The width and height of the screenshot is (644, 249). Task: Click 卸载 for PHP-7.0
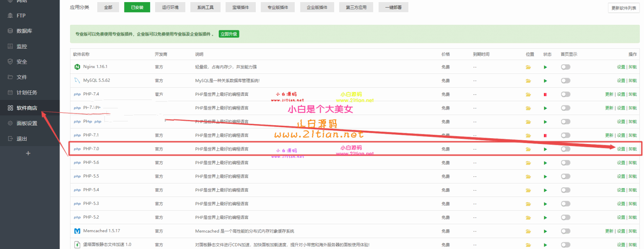coord(633,149)
